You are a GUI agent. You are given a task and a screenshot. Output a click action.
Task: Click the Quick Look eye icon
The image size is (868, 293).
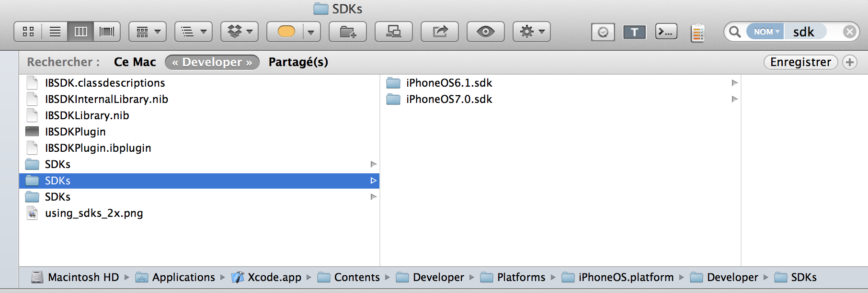click(x=486, y=32)
